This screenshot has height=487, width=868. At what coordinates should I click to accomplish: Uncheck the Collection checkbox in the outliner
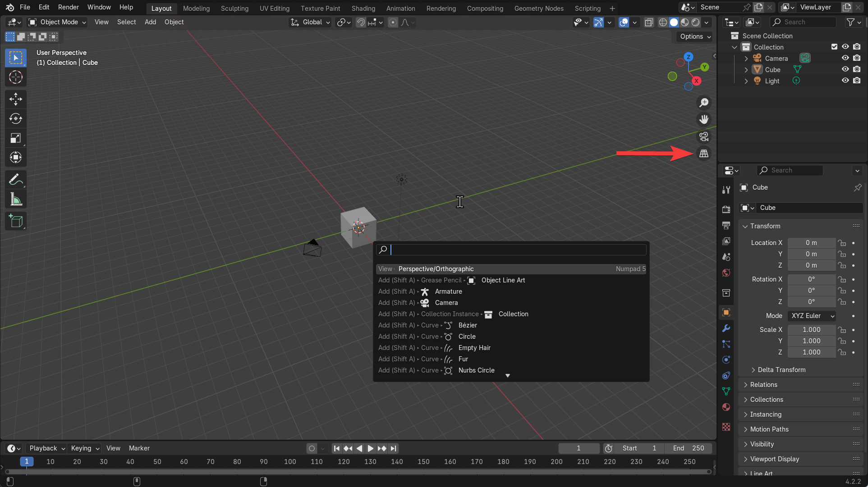tap(835, 46)
